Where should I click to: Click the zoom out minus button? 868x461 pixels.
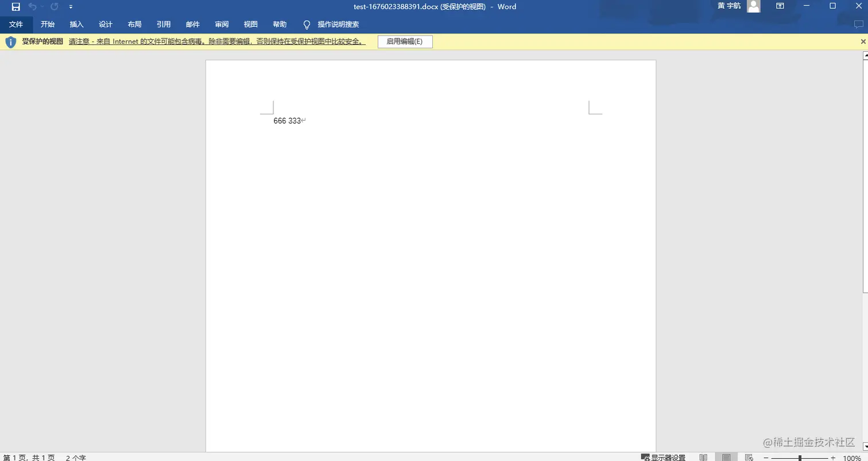pyautogui.click(x=766, y=458)
